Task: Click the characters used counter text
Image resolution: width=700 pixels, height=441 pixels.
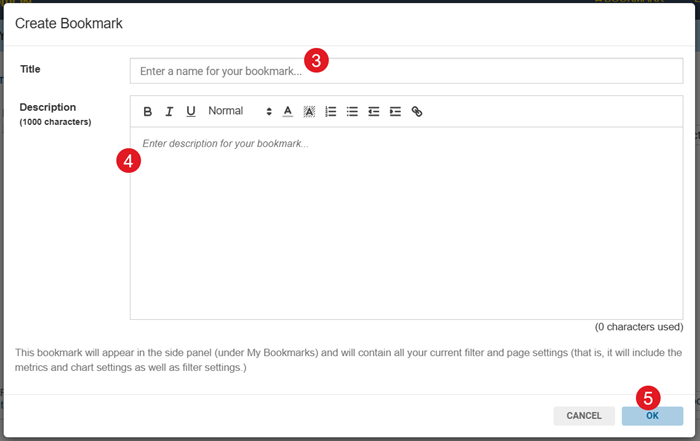Action: point(638,327)
